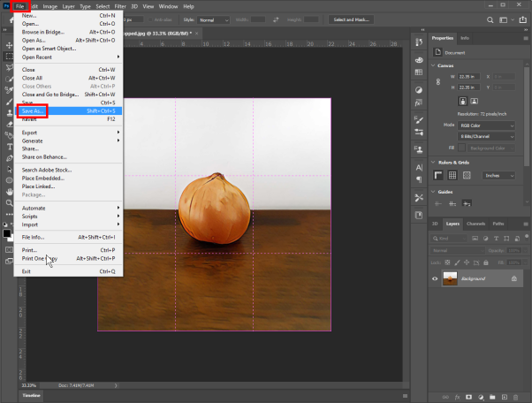The image size is (532, 403).
Task: Collapse the Canvas section
Action: (x=433, y=65)
